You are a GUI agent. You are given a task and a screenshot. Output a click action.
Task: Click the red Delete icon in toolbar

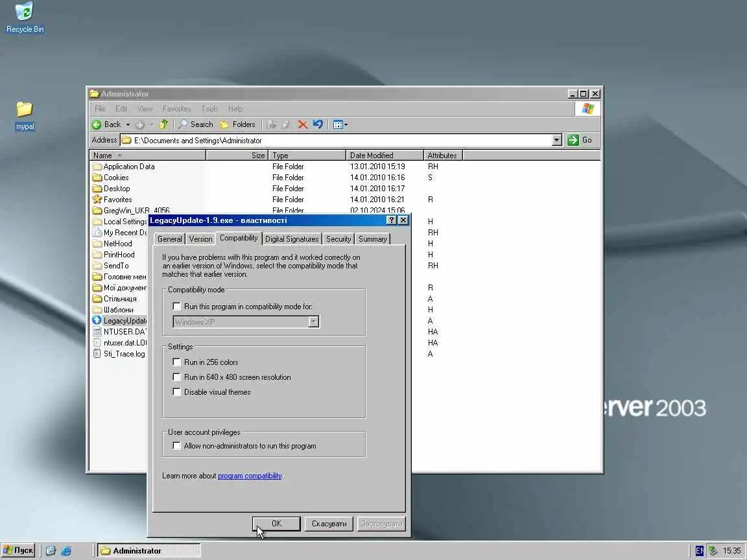303,124
